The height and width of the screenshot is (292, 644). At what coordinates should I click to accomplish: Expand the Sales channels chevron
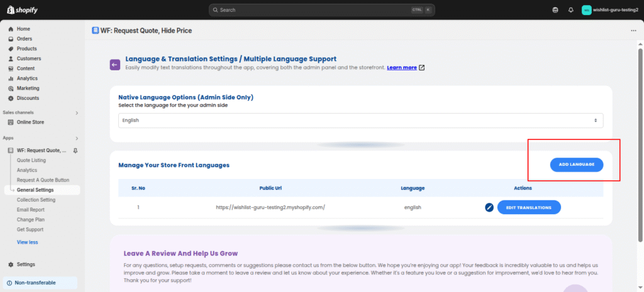coord(76,113)
